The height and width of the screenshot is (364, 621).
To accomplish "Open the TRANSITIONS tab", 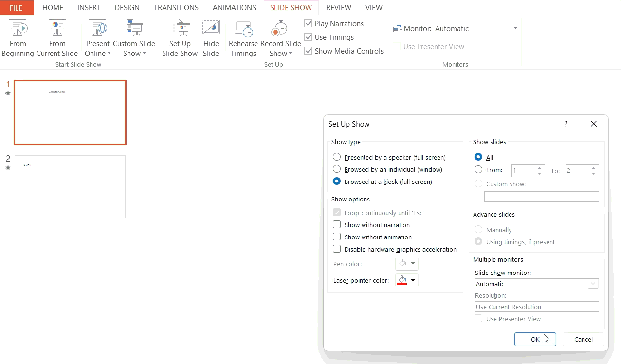I will pos(176,8).
